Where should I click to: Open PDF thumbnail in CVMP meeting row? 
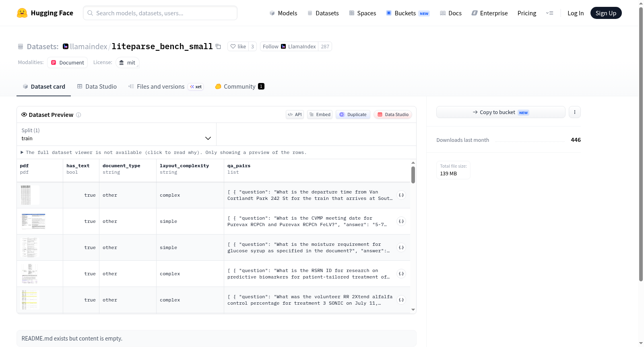[33, 221]
